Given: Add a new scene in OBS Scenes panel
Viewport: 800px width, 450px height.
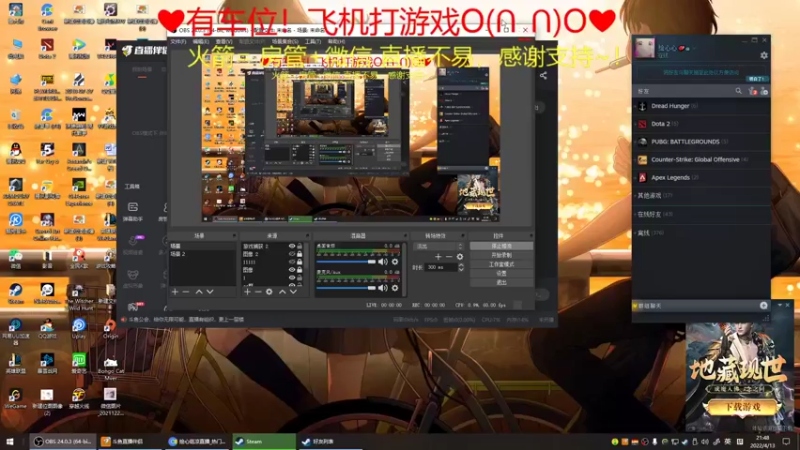Looking at the screenshot, I should [175, 292].
